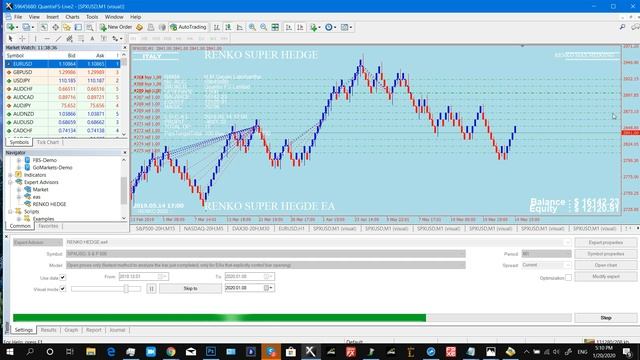Click the Skip to button
Image resolution: width=640 pixels, height=360 pixels.
pos(190,289)
